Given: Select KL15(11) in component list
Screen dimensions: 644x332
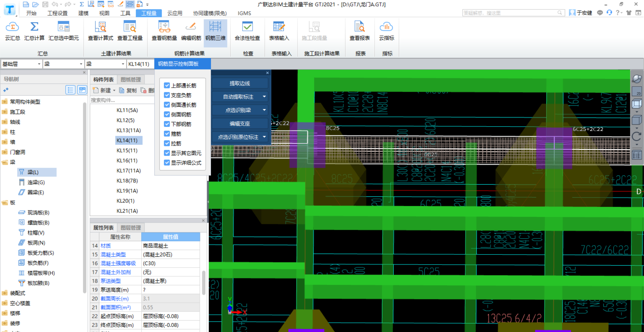Looking at the screenshot, I should pyautogui.click(x=127, y=150).
